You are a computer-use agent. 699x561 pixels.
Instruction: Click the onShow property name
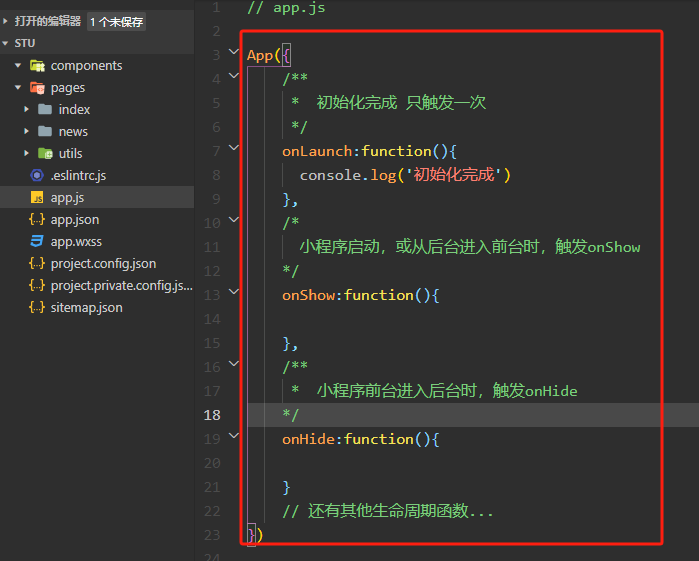pos(308,295)
